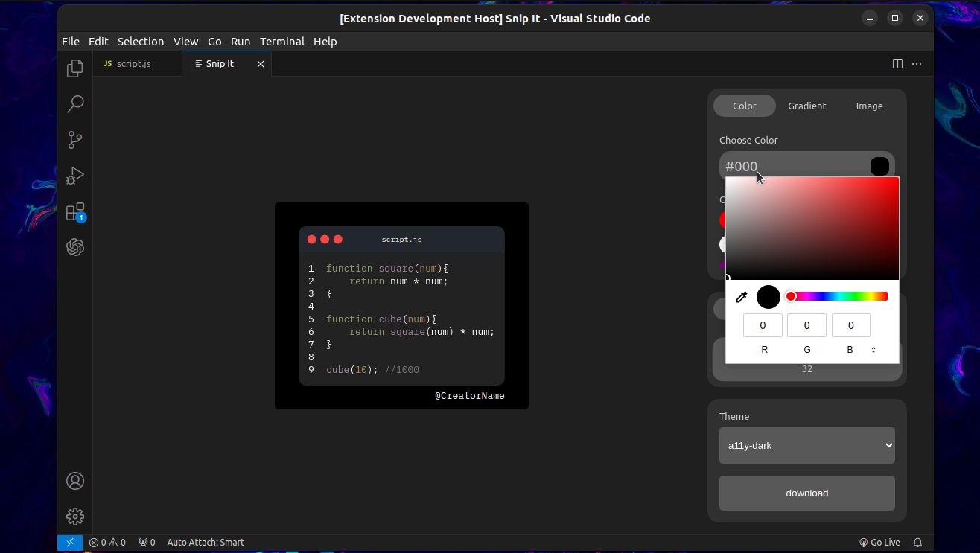
Task: Pick a color with the eyedropper tool
Action: coord(741,297)
